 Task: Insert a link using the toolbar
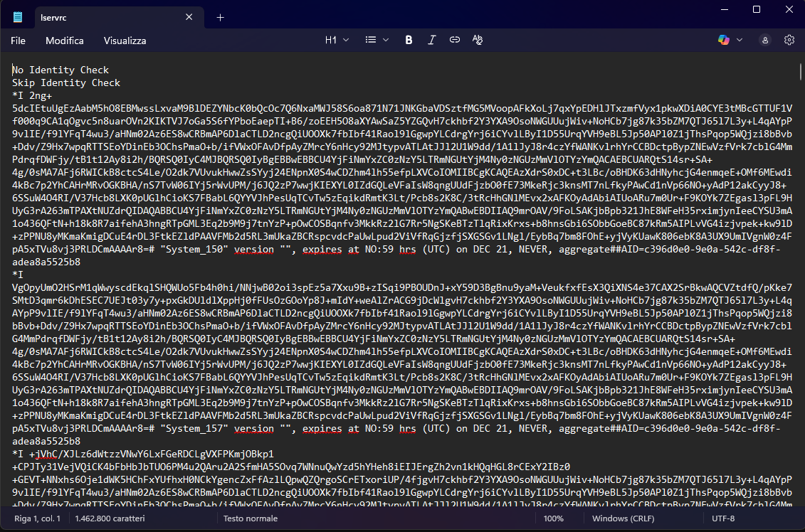point(455,40)
